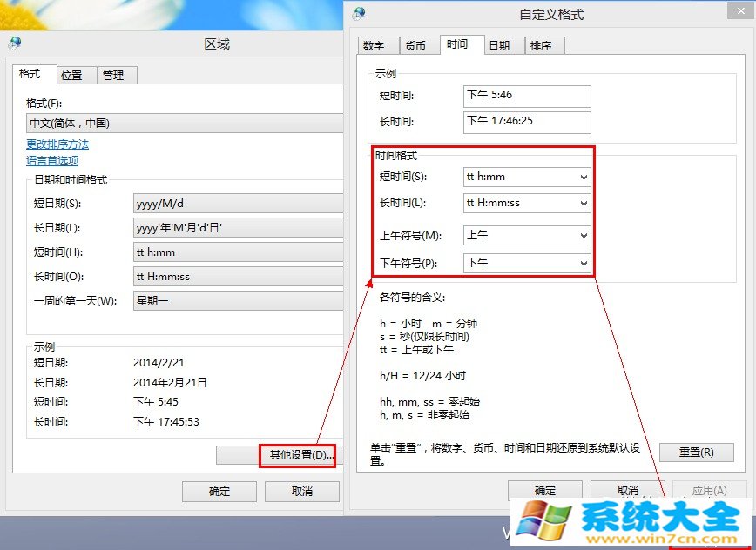This screenshot has height=550, width=756.
Task: Click the hh, mm, ss = 零起始 line
Action: pos(429,402)
